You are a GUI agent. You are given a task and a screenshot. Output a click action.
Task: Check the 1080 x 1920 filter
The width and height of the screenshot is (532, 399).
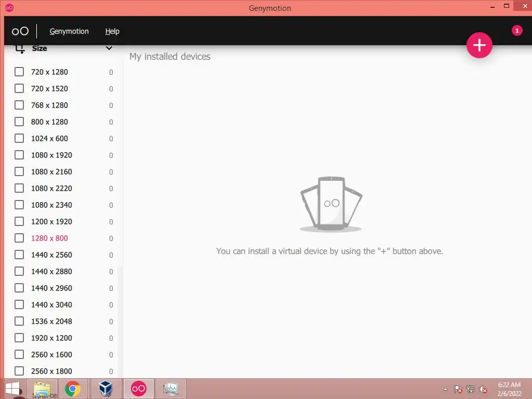point(19,155)
